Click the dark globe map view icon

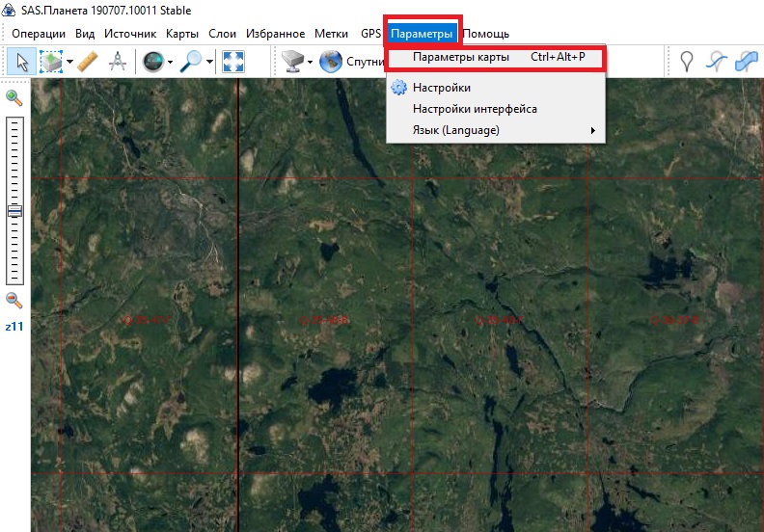point(152,62)
